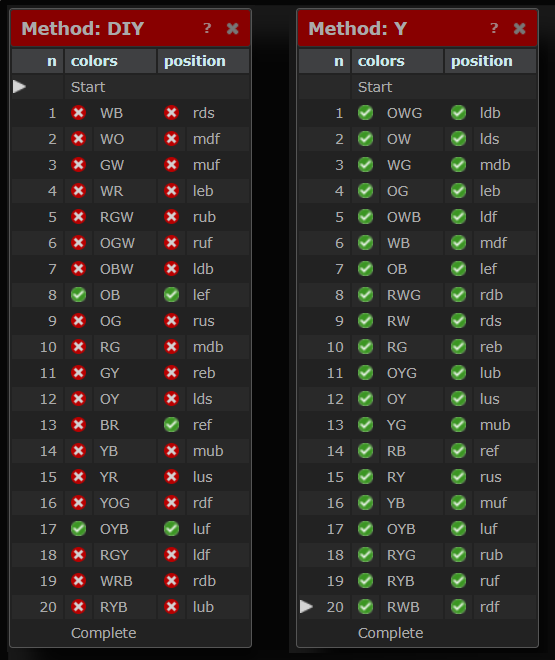Click green position check for ref in DIY row 13
Viewport: 555px width, 660px height.
click(x=171, y=425)
